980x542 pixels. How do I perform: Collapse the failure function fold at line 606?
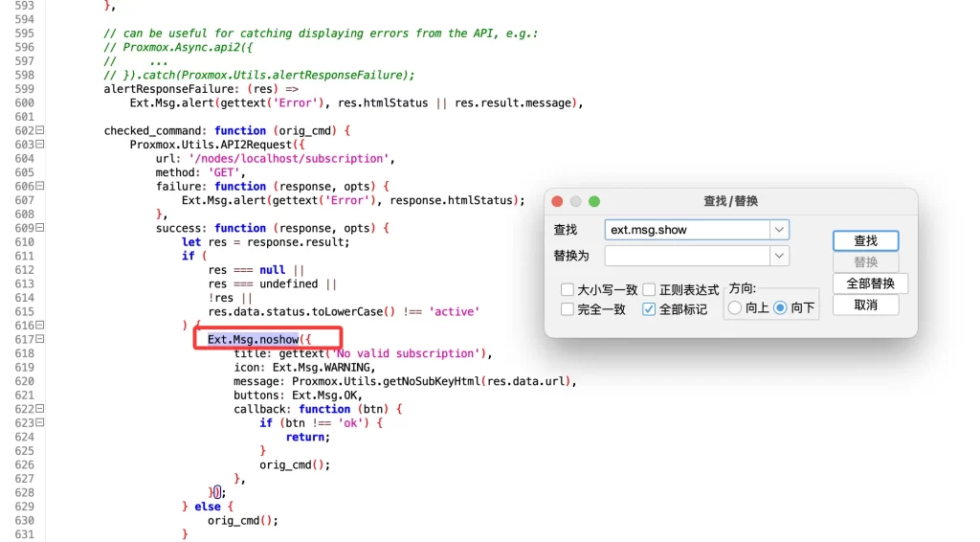(x=40, y=187)
